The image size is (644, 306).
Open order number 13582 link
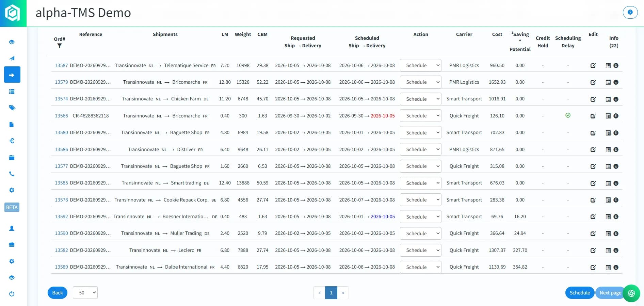point(61,250)
